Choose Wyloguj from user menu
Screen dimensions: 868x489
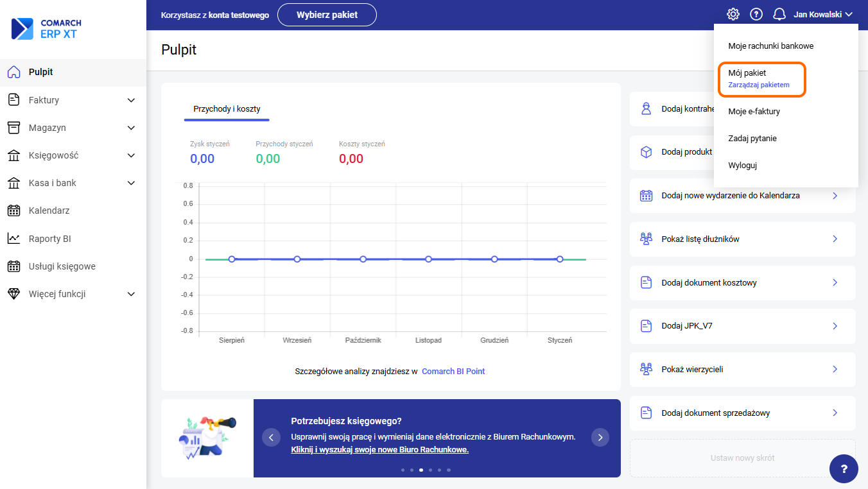[743, 166]
